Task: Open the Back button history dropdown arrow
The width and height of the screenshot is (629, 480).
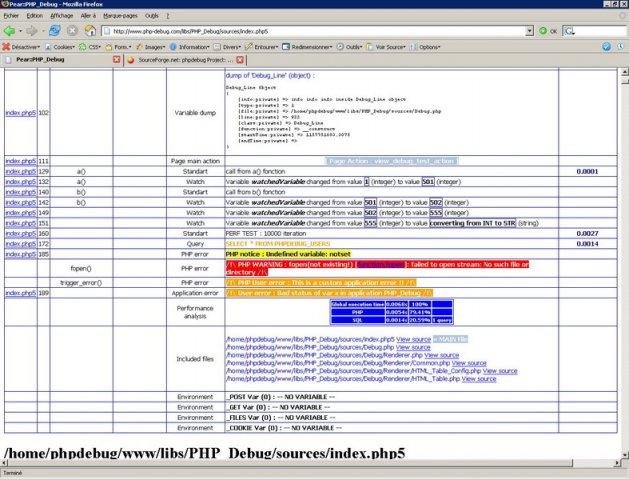Action: click(20, 31)
